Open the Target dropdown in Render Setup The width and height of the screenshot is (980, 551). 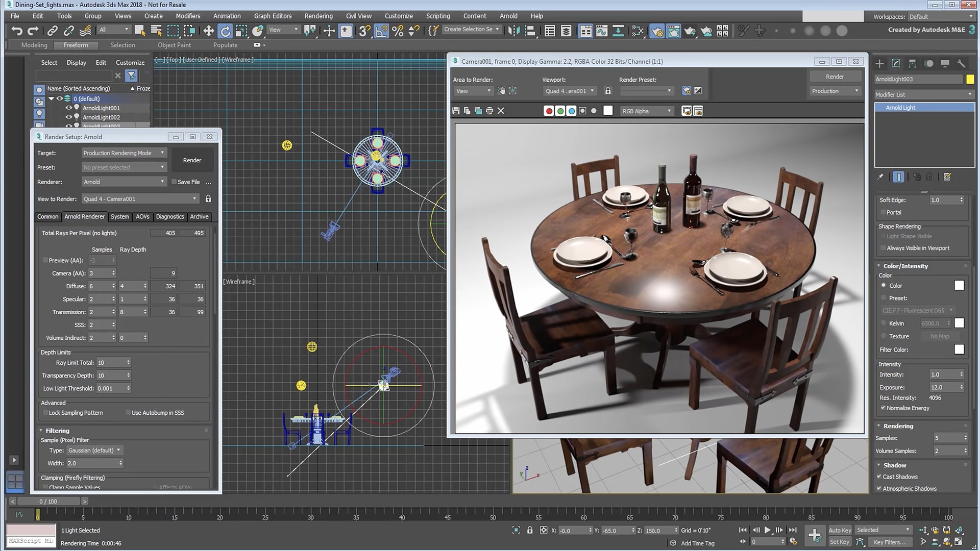pyautogui.click(x=122, y=153)
